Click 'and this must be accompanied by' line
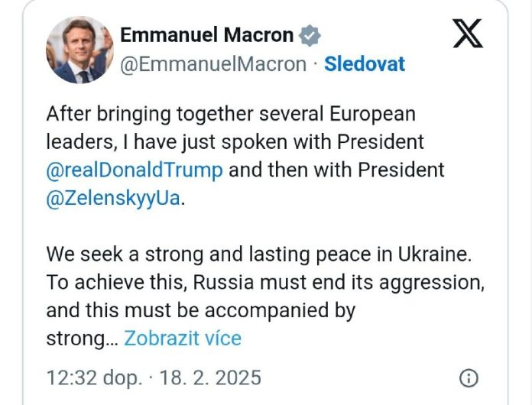The image size is (532, 405). click(200, 310)
